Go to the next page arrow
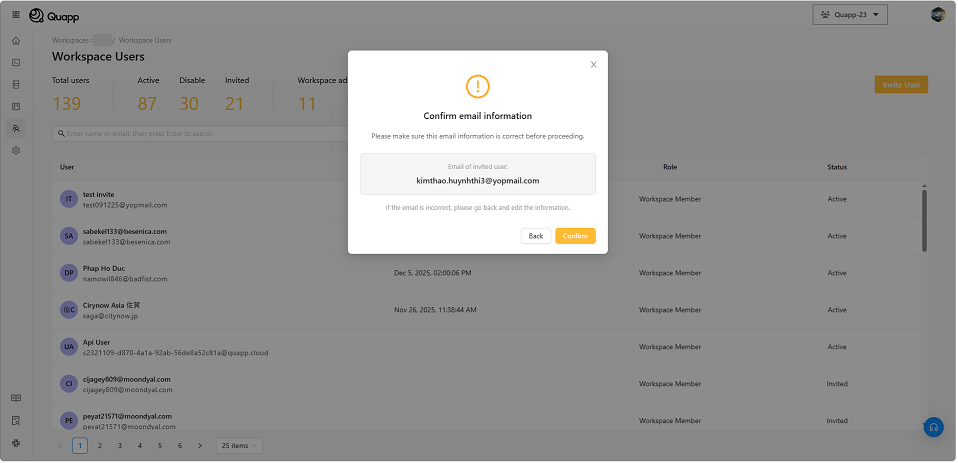Image resolution: width=958 pixels, height=463 pixels. tap(200, 445)
